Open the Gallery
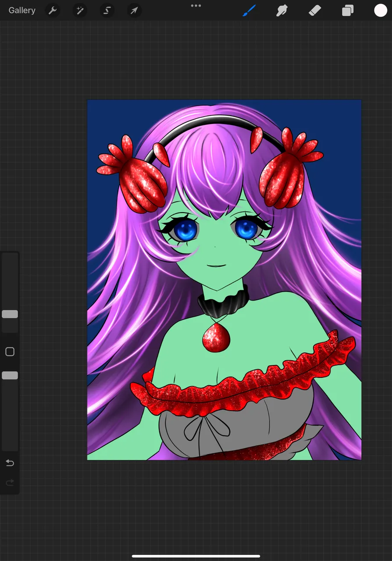Screen dimensions: 392x561 [22, 11]
